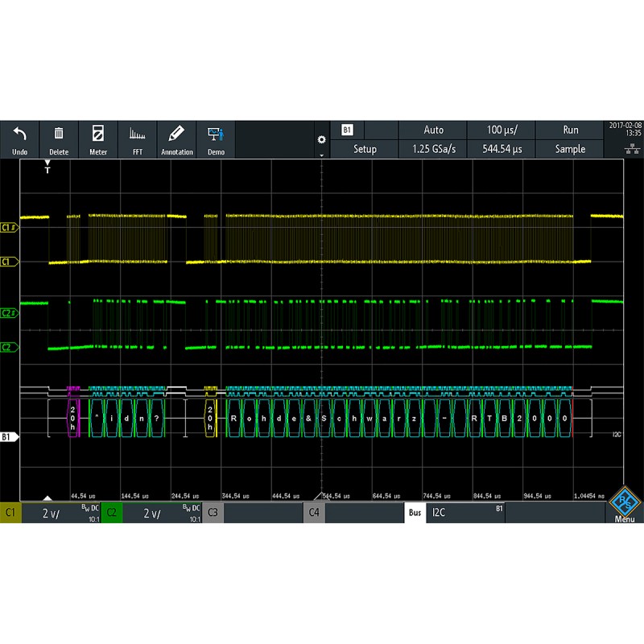Image resolution: width=644 pixels, height=644 pixels.
Task: Adjust the 100 µs/ timebase setting
Action: pos(502,130)
